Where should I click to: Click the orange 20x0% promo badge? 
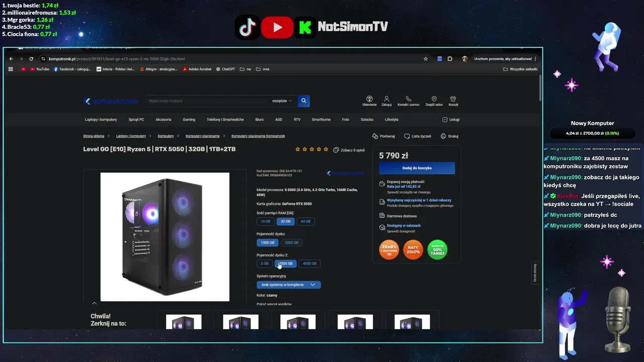click(x=389, y=249)
